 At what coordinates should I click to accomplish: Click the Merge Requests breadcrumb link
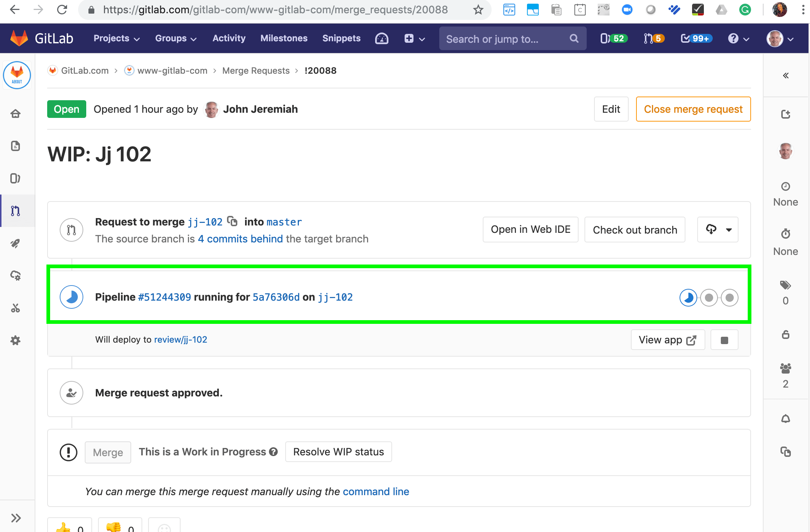256,70
